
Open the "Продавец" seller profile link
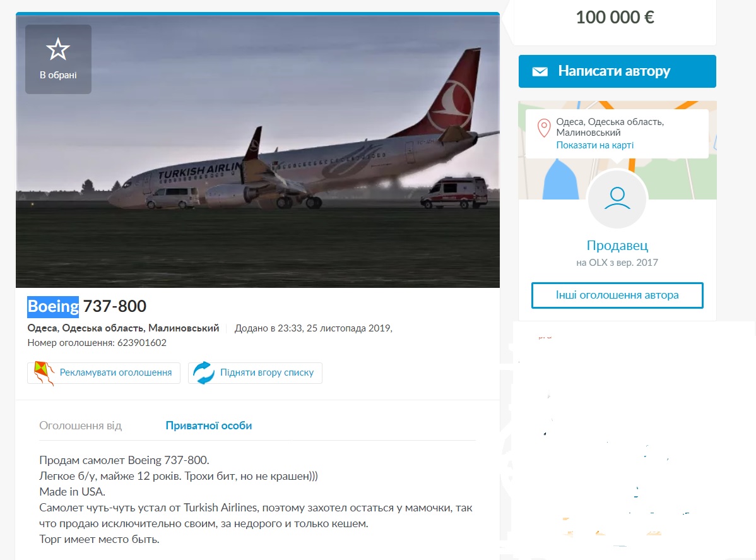click(617, 246)
